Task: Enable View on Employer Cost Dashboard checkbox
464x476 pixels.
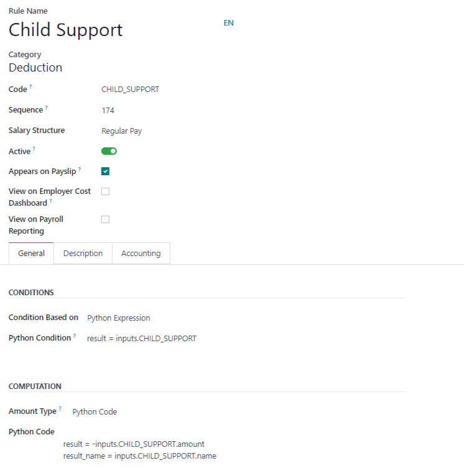Action: 105,191
